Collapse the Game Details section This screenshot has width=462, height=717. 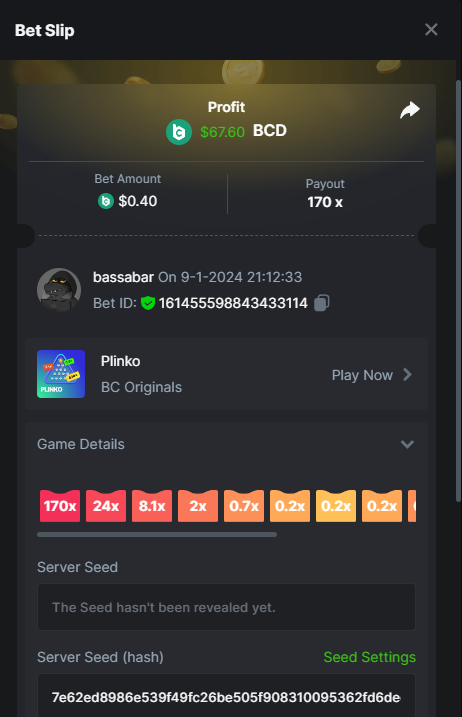pos(407,444)
